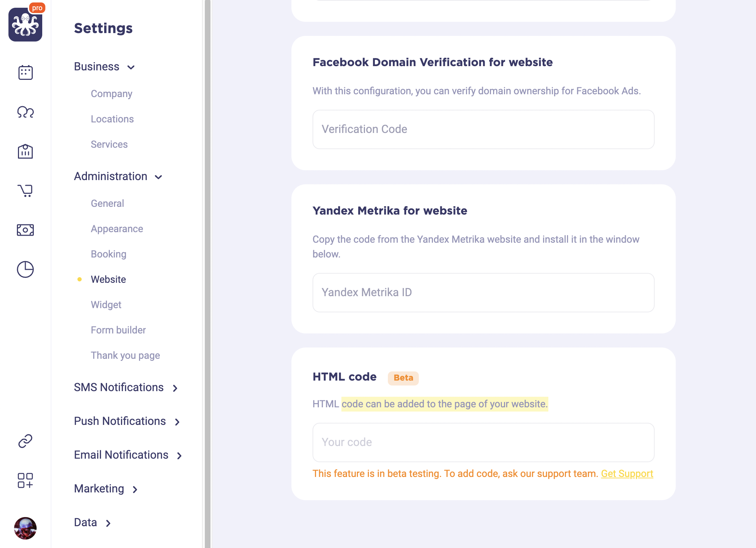Click the Yandex Metrika ID field
Viewport: 756px width, 548px height.
coord(483,293)
